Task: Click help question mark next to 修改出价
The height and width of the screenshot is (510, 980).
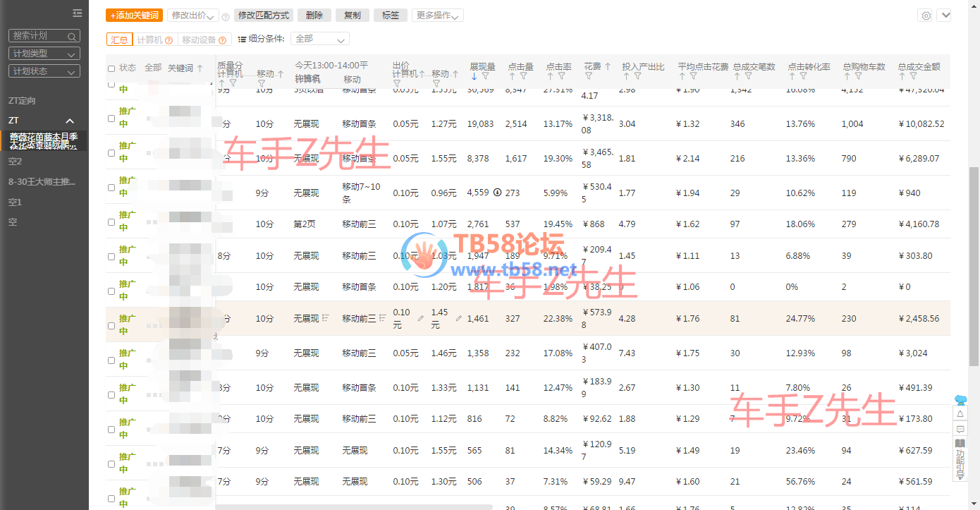Action: (225, 16)
